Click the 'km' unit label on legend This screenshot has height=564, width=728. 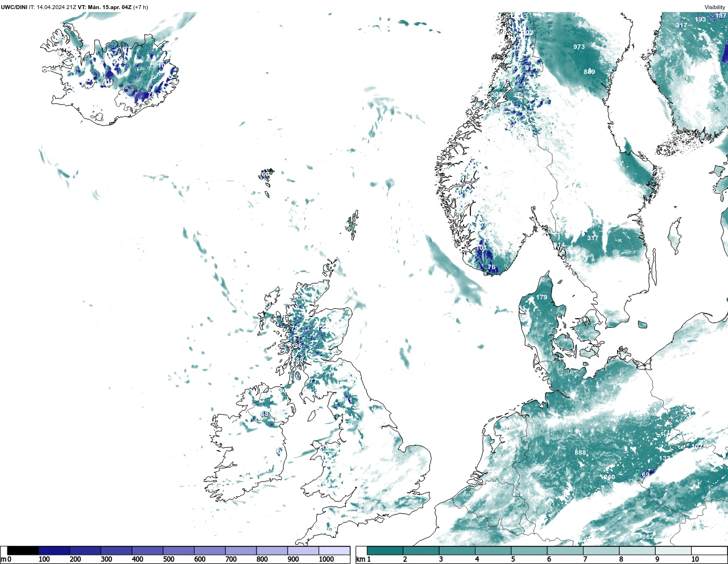[x=360, y=559]
